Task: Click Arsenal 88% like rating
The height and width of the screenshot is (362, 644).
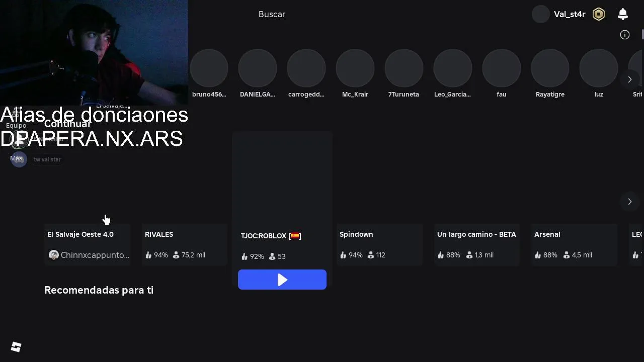Action: coord(546,255)
